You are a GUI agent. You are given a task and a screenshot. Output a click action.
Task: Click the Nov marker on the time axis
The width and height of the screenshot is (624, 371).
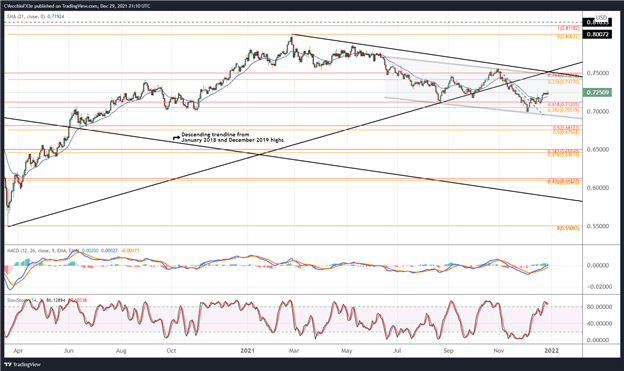click(x=499, y=351)
